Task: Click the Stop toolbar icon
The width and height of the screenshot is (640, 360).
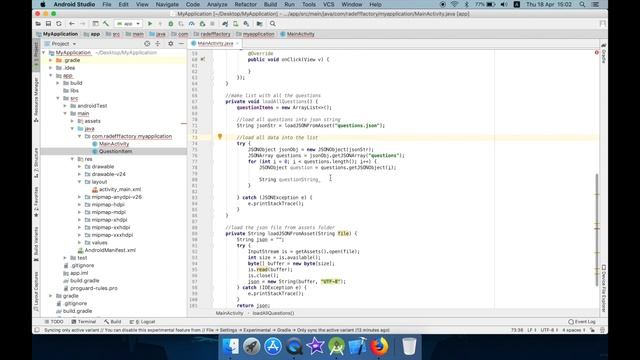Action: tap(212, 24)
